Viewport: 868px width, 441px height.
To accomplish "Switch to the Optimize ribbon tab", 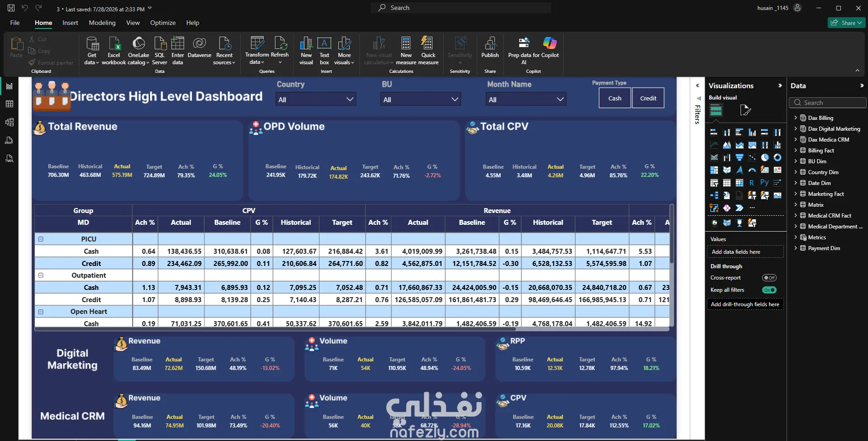I will coord(163,23).
